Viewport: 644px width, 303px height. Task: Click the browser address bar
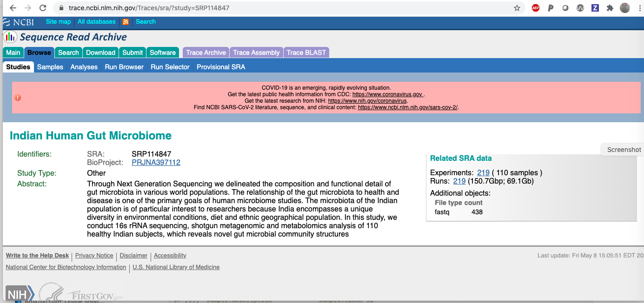pos(279,8)
